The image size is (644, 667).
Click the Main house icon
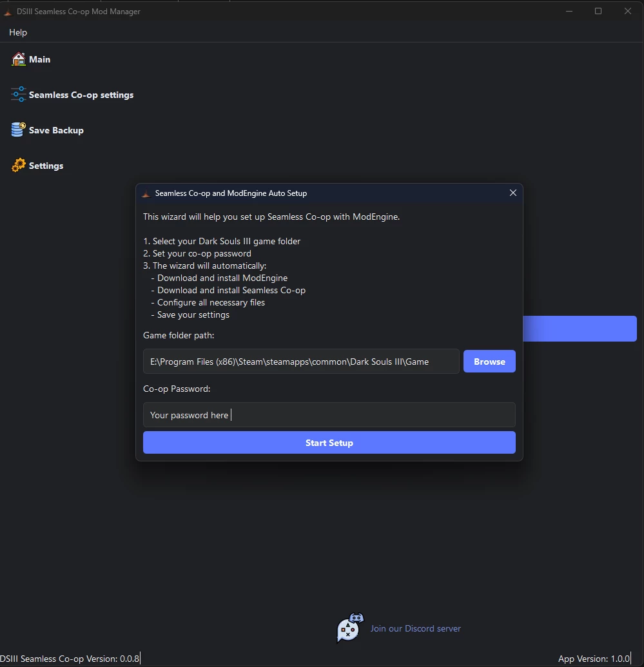click(18, 59)
